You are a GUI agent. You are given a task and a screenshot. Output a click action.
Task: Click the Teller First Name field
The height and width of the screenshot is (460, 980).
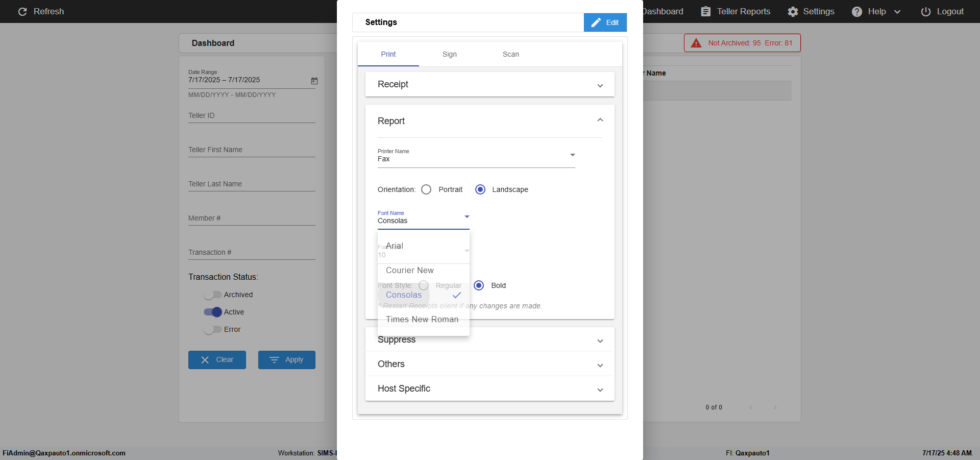pyautogui.click(x=252, y=150)
